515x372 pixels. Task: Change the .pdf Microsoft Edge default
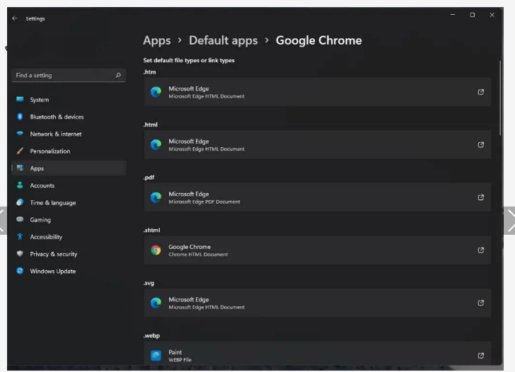coord(317,197)
